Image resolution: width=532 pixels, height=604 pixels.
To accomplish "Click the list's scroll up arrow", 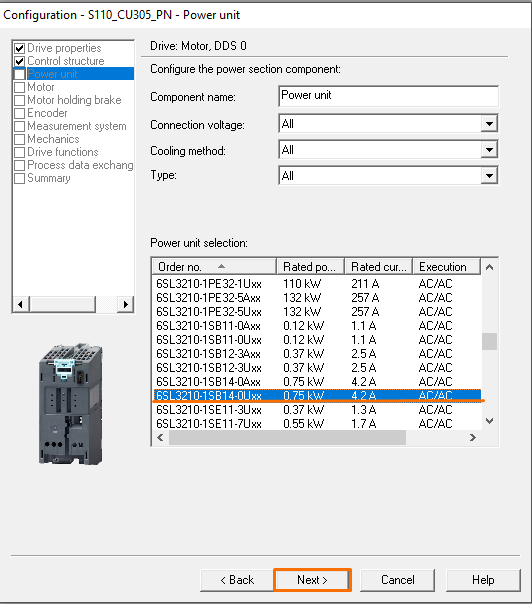I will coord(490,267).
